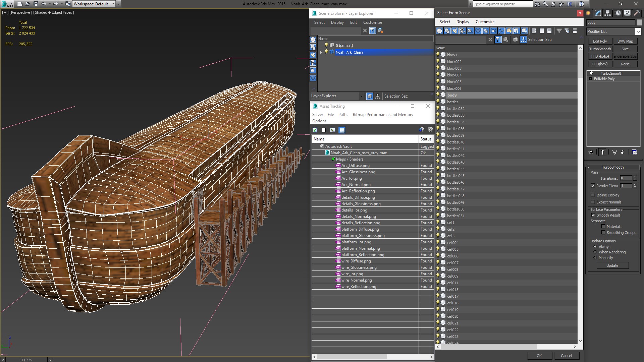644x362 pixels.
Task: Expand the Noah_Ark_Clean layer
Action: coord(321,52)
